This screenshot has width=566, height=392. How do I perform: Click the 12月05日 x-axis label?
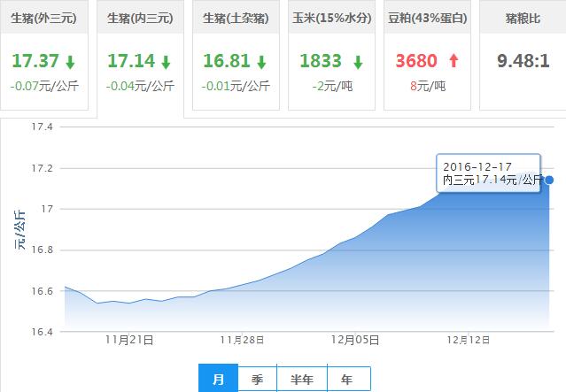tap(355, 340)
